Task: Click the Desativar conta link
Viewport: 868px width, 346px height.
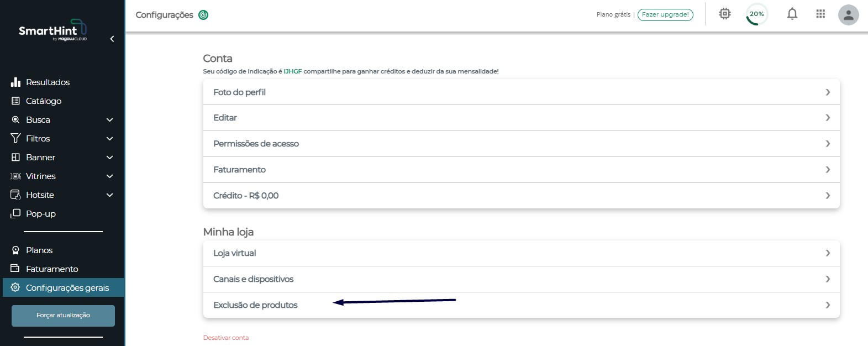Action: [x=226, y=338]
